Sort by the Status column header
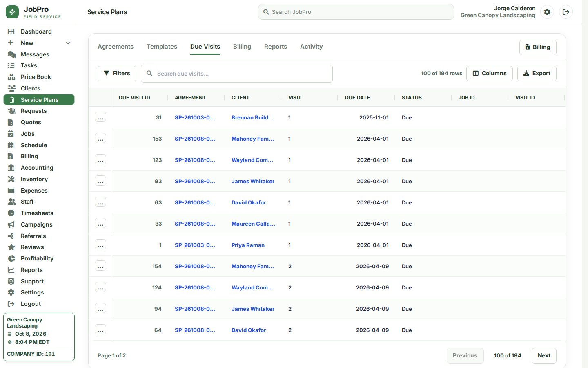The width and height of the screenshot is (588, 368). 412,98
